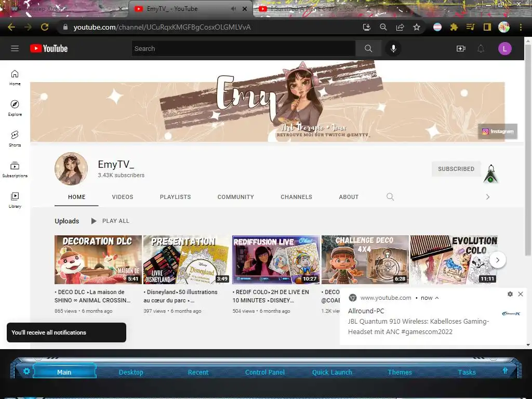
Task: Open the EVOLUTION COLO video thumbnail
Action: click(x=454, y=260)
